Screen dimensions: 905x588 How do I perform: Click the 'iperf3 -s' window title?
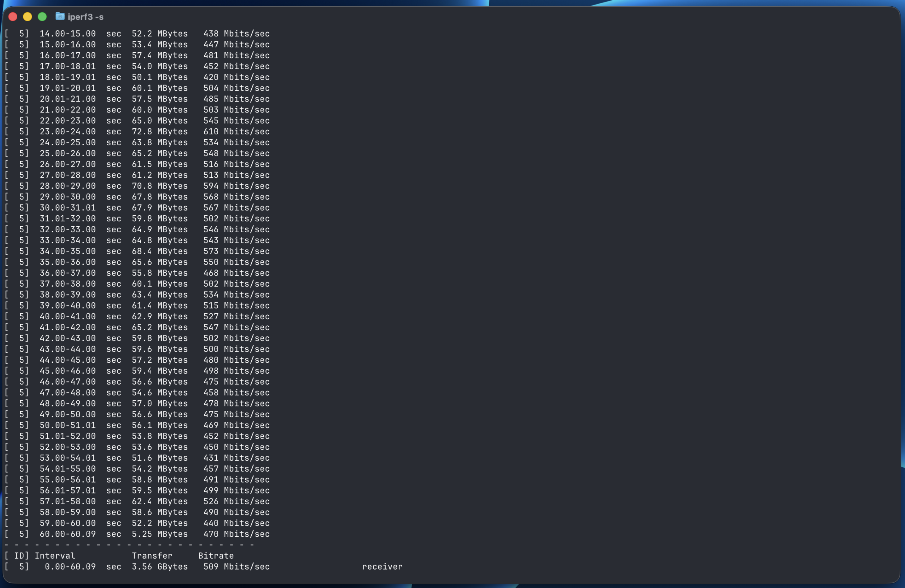(x=86, y=17)
